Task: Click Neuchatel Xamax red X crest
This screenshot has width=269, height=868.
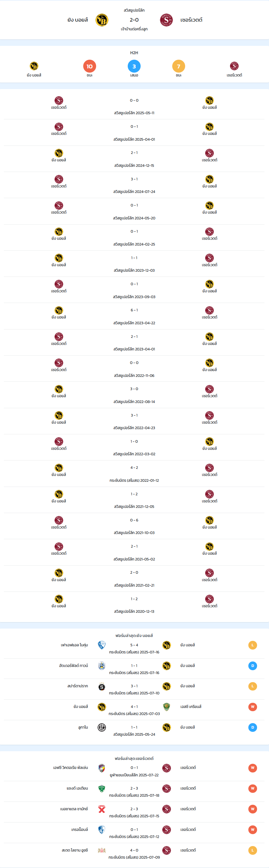Action: [x=102, y=809]
